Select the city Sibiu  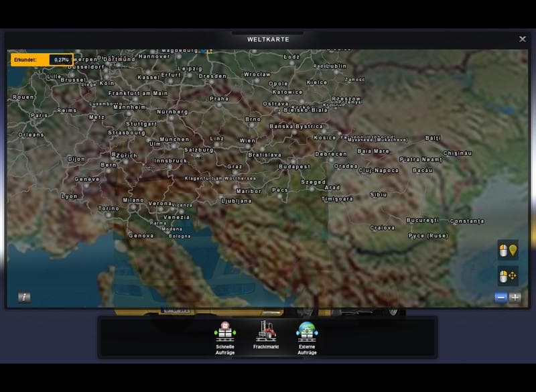point(379,194)
